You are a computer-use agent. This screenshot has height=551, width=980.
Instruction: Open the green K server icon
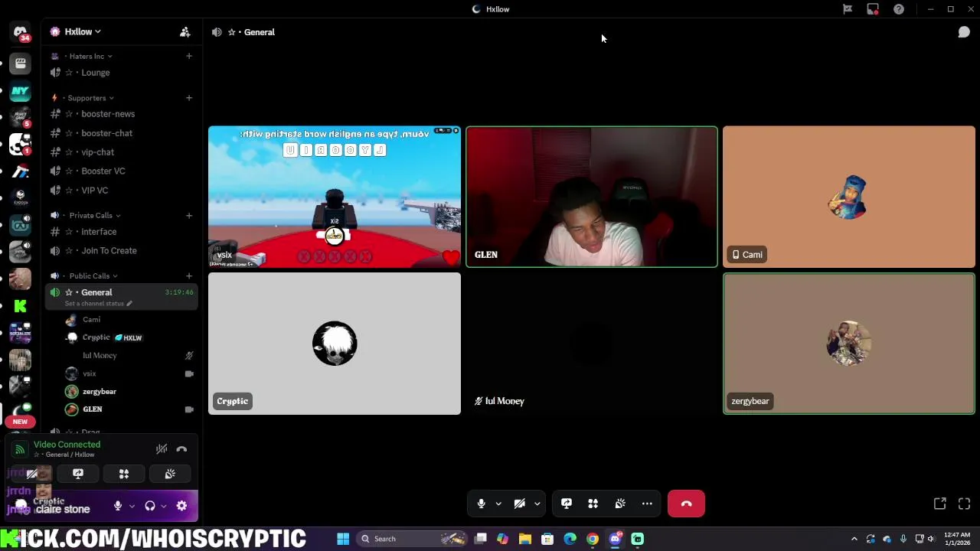[20, 306]
